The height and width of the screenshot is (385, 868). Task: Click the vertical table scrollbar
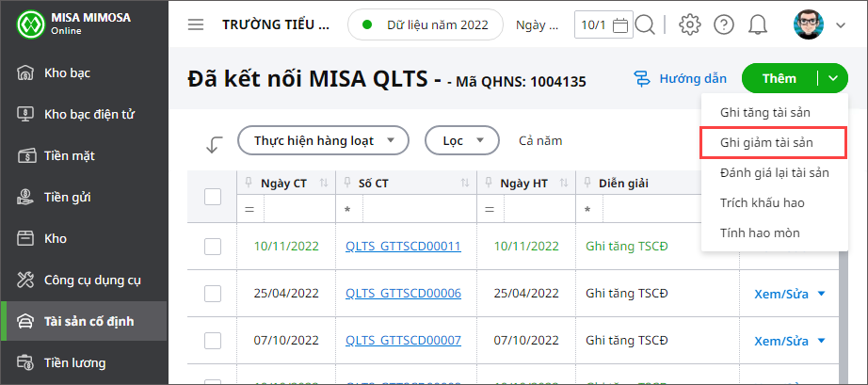844,315
